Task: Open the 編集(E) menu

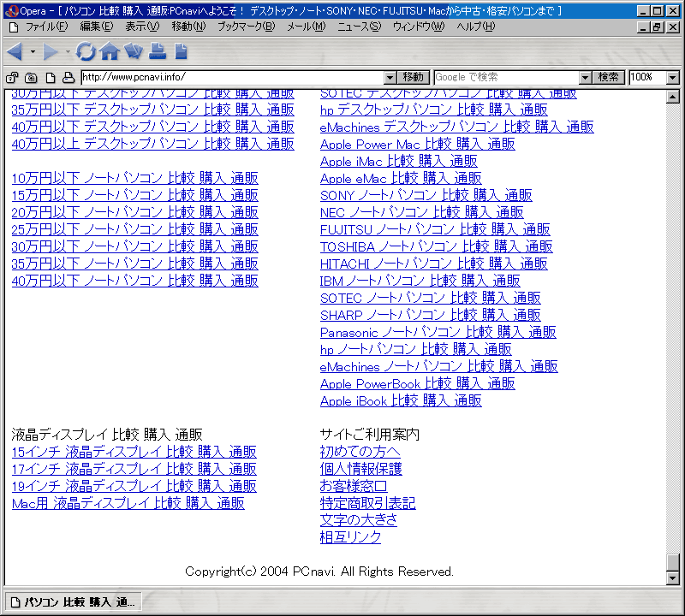Action: click(97, 27)
